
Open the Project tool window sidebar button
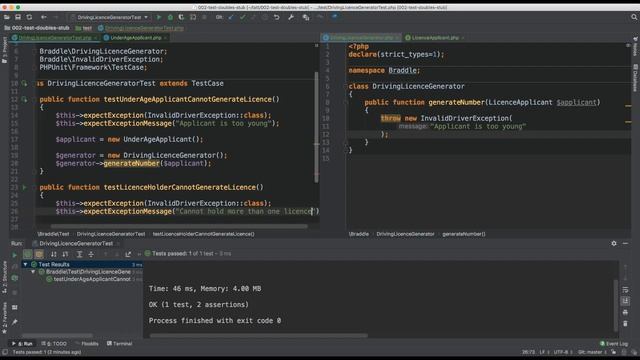(x=4, y=50)
